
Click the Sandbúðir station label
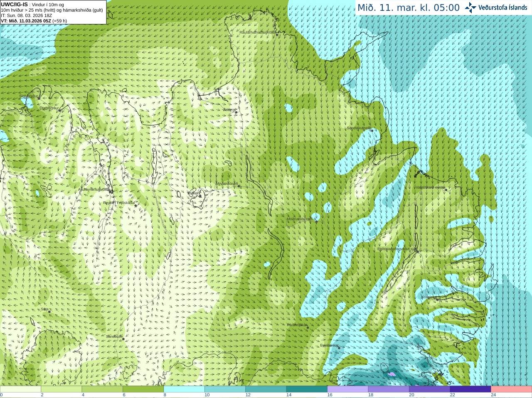[x=114, y=337]
